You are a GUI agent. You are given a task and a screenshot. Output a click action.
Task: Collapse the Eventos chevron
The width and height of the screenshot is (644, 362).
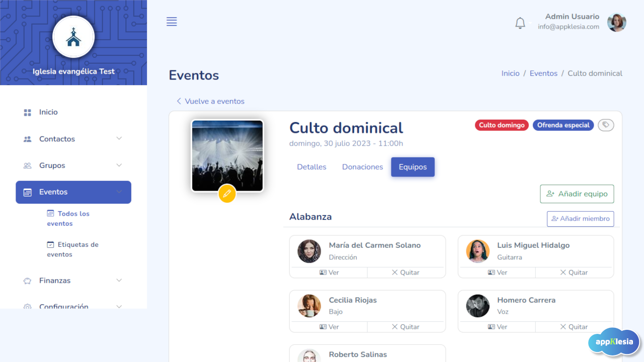pos(119,192)
